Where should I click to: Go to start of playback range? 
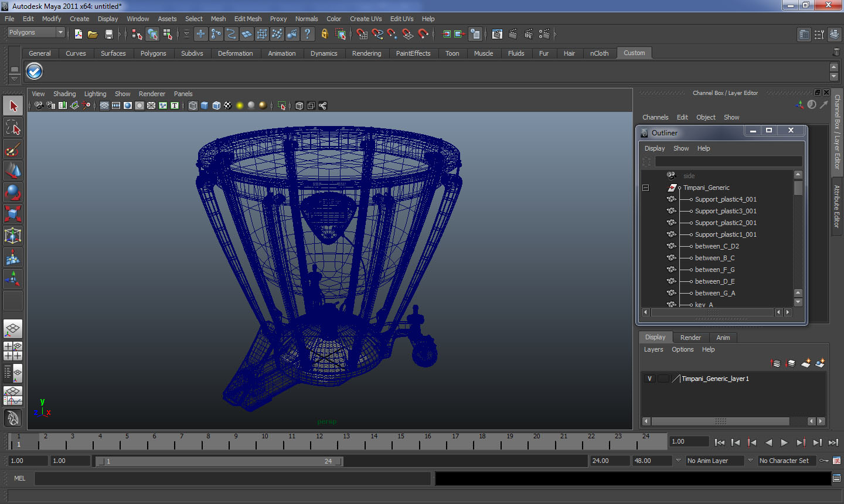(x=720, y=442)
